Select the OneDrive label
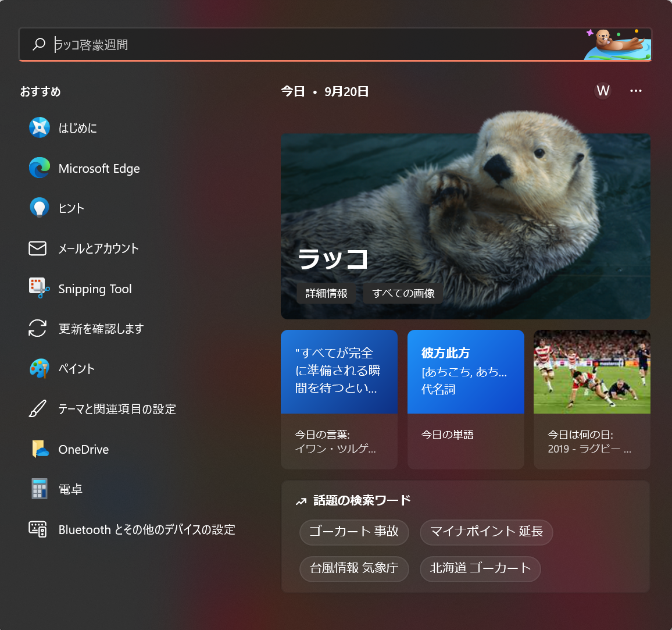The image size is (672, 630). click(84, 450)
